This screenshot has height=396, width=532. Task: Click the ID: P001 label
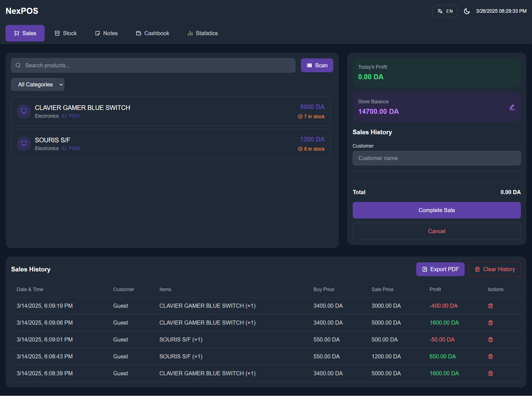coord(71,116)
